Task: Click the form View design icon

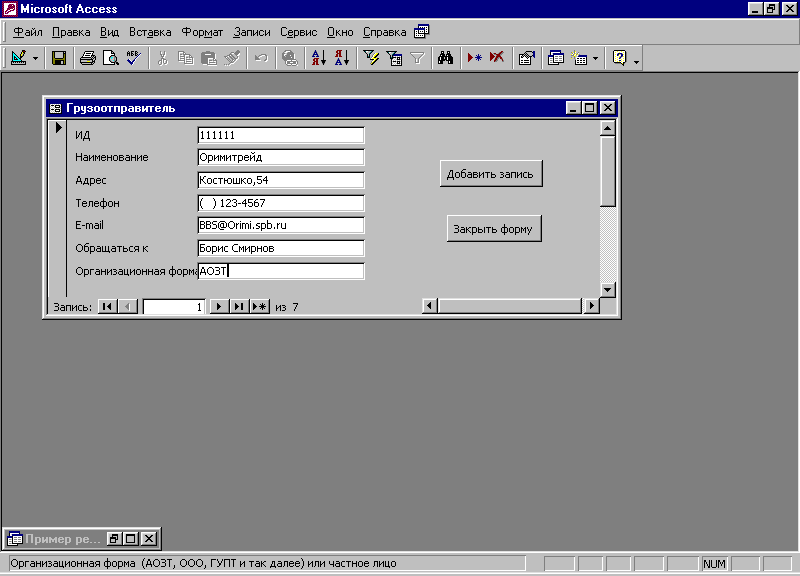Action: coord(18,58)
